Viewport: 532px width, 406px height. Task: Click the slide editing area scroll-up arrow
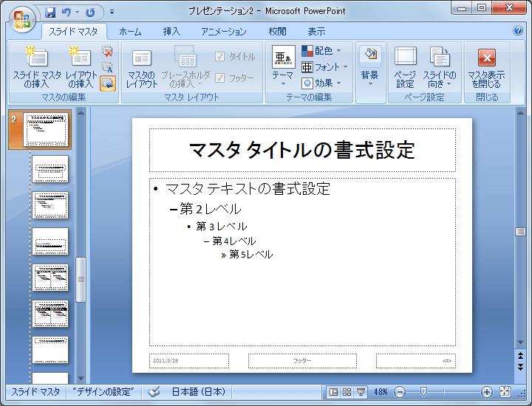520,113
